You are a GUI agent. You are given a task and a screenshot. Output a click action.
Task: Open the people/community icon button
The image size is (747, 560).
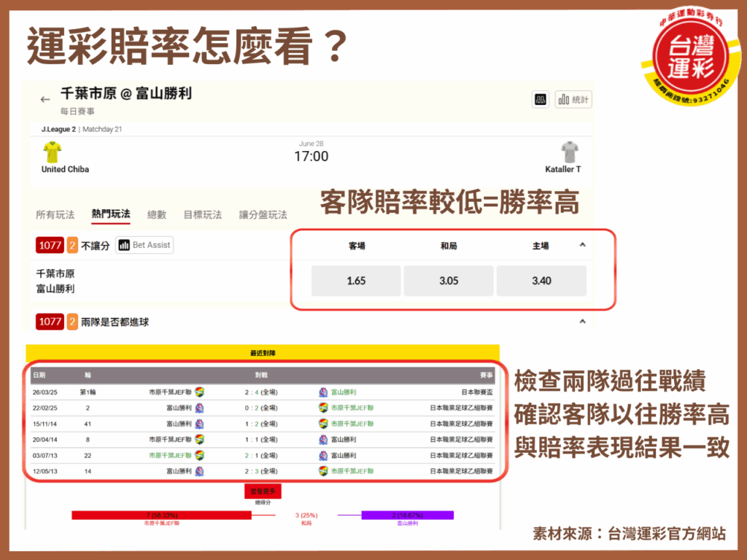click(x=541, y=99)
